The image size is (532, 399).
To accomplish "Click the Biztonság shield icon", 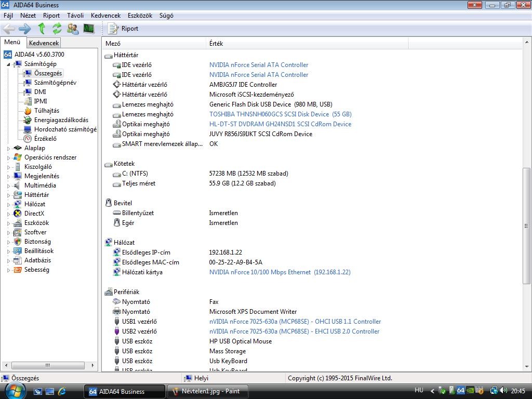I will (18, 242).
